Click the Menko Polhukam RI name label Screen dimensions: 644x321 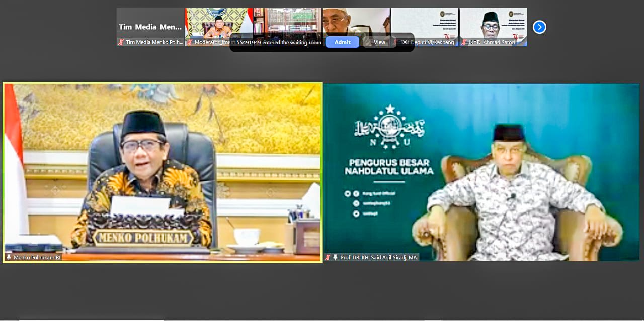(37, 257)
